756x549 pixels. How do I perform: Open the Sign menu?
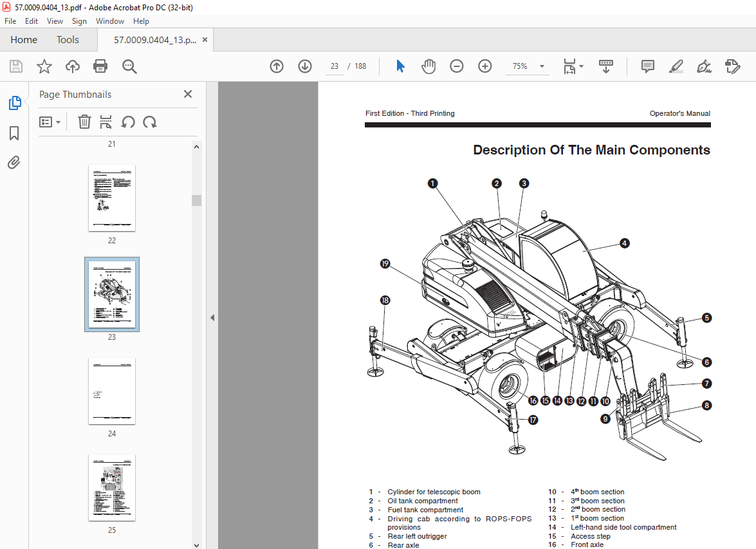pos(79,21)
